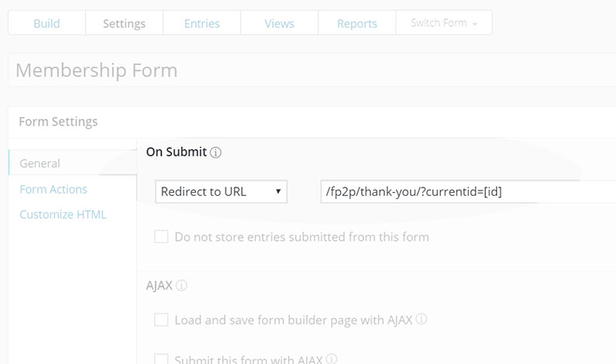Go to the Views tab
This screenshot has height=364, width=616.
click(x=279, y=23)
